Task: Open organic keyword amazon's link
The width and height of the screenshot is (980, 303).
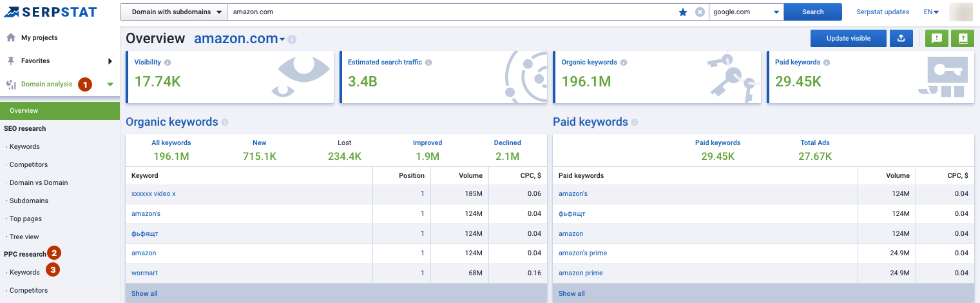Action: coord(146,213)
